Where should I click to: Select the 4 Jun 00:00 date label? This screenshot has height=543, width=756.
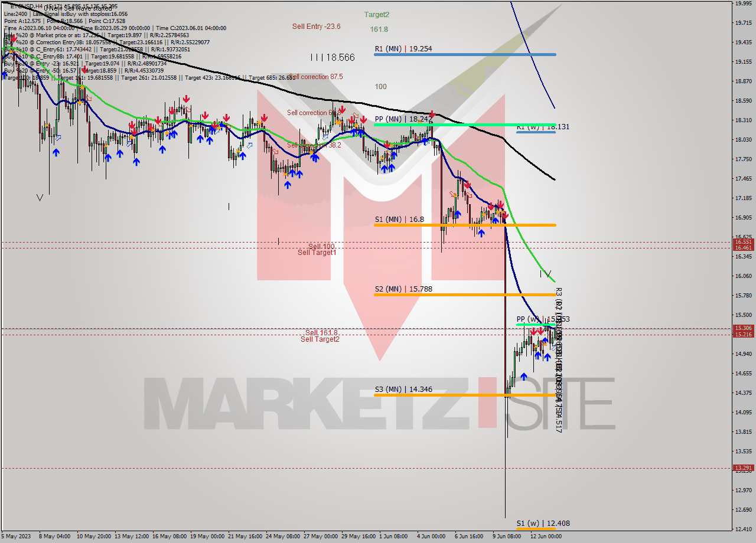(x=431, y=537)
